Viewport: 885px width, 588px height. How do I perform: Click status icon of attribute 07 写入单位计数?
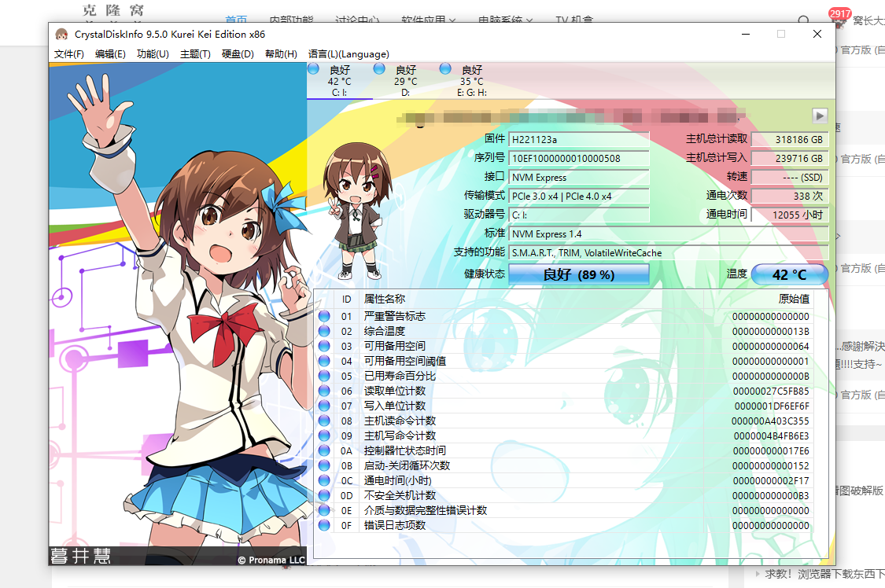[x=324, y=406]
